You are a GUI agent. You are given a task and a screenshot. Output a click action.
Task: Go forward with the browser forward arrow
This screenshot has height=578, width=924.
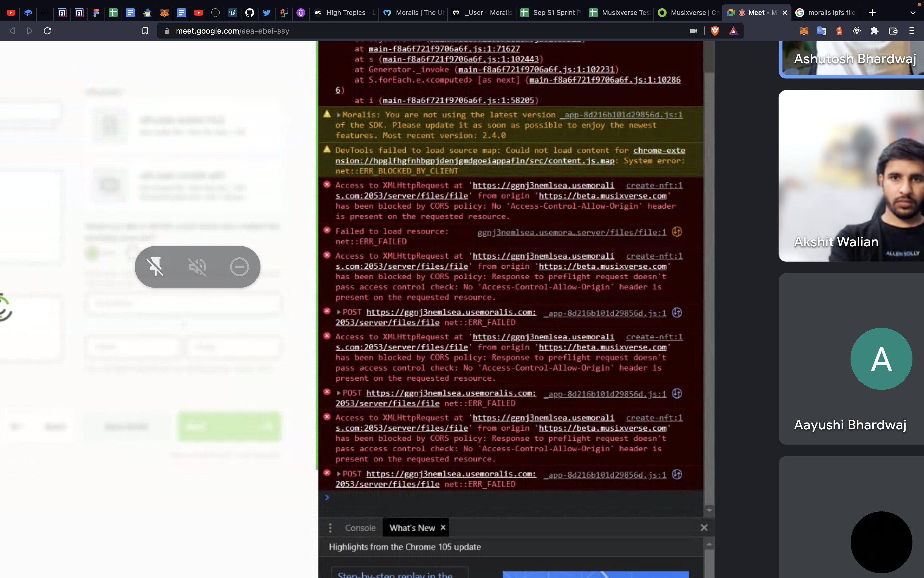[30, 31]
